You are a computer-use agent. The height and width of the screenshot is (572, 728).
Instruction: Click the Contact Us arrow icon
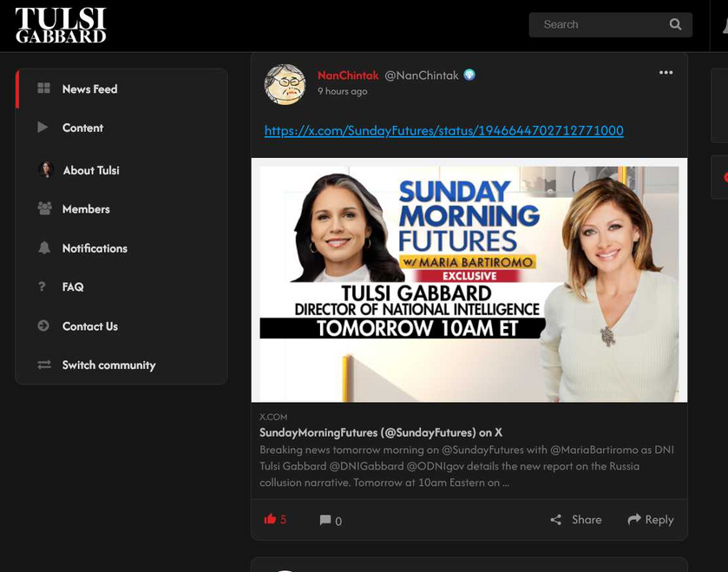pyautogui.click(x=43, y=326)
